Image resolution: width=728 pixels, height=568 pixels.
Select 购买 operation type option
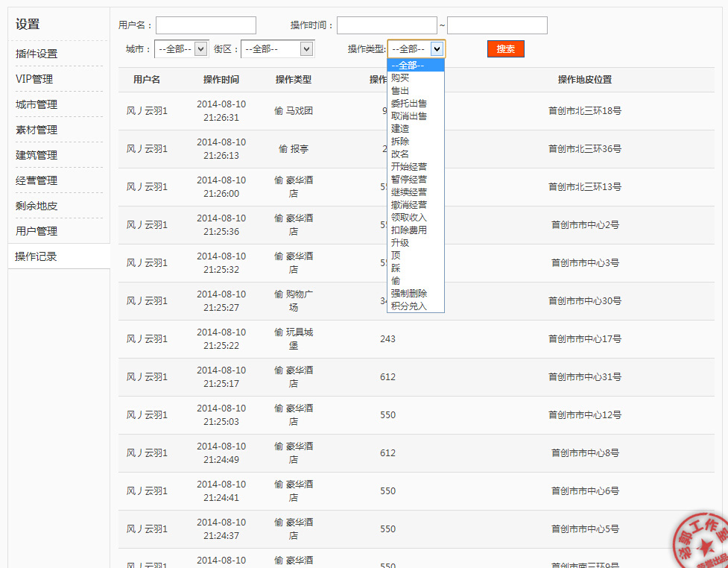click(x=416, y=78)
